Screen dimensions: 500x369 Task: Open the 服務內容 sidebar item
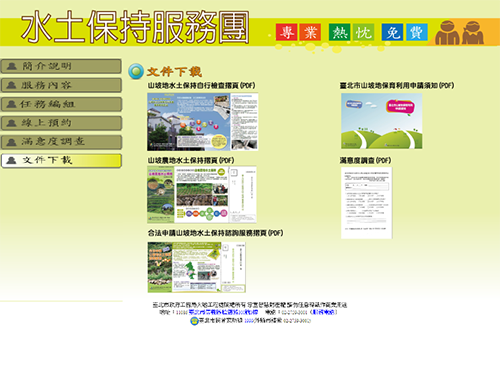pyautogui.click(x=61, y=85)
